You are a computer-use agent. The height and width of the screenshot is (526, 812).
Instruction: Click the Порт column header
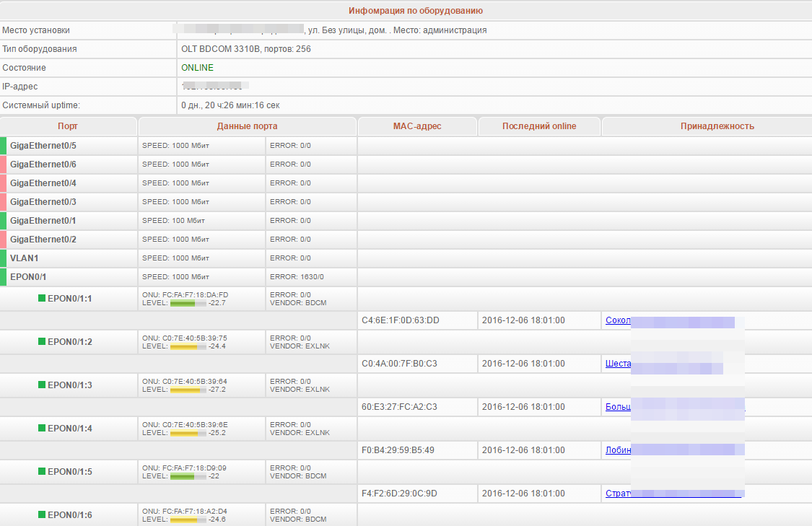click(68, 126)
